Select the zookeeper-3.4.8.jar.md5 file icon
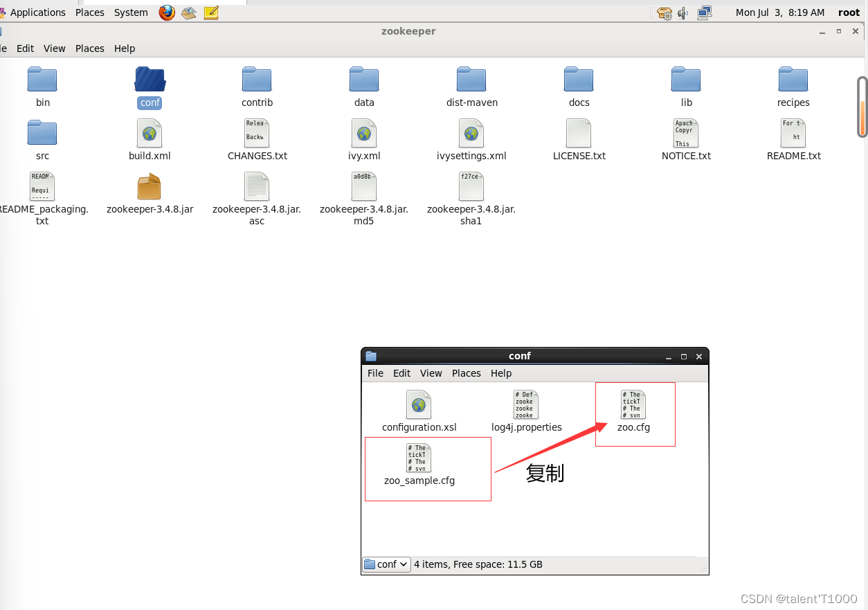868x610 pixels. pos(364,186)
